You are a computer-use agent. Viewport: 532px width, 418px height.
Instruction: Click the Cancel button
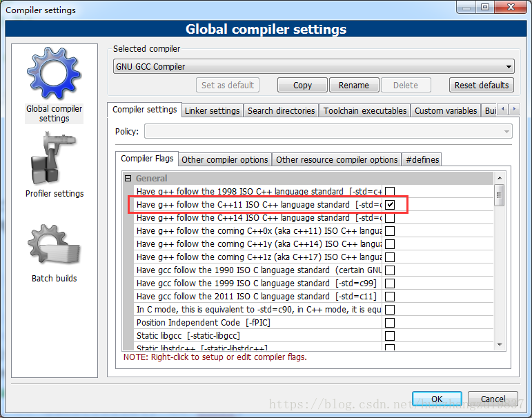pyautogui.click(x=493, y=399)
